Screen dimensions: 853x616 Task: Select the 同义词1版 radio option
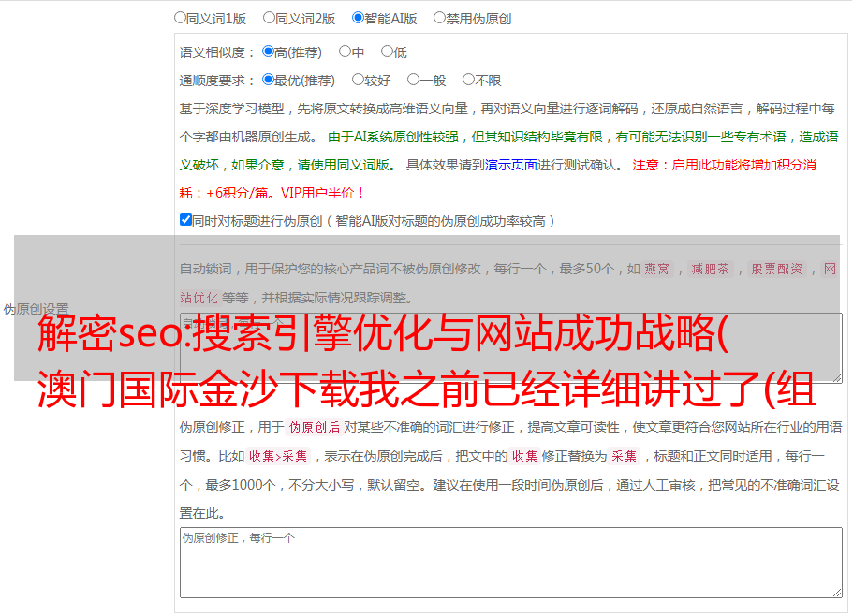click(x=180, y=18)
